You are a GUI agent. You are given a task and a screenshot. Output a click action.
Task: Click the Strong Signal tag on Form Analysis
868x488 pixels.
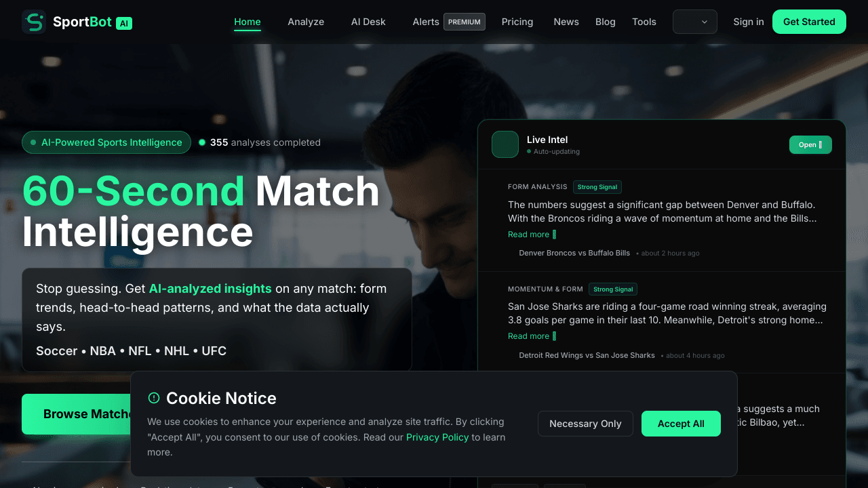[597, 187]
